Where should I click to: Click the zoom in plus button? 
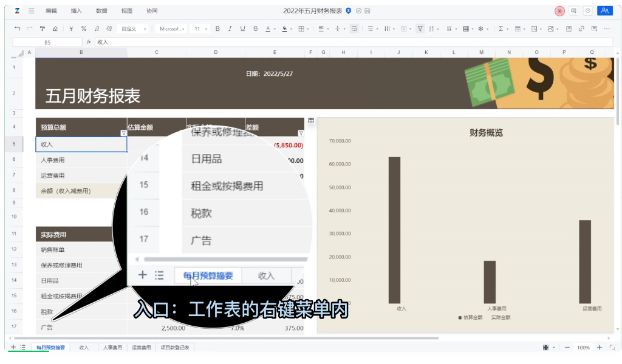600,348
